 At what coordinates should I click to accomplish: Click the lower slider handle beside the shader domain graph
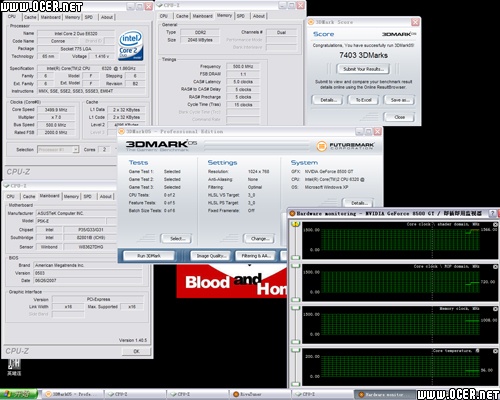296,258
